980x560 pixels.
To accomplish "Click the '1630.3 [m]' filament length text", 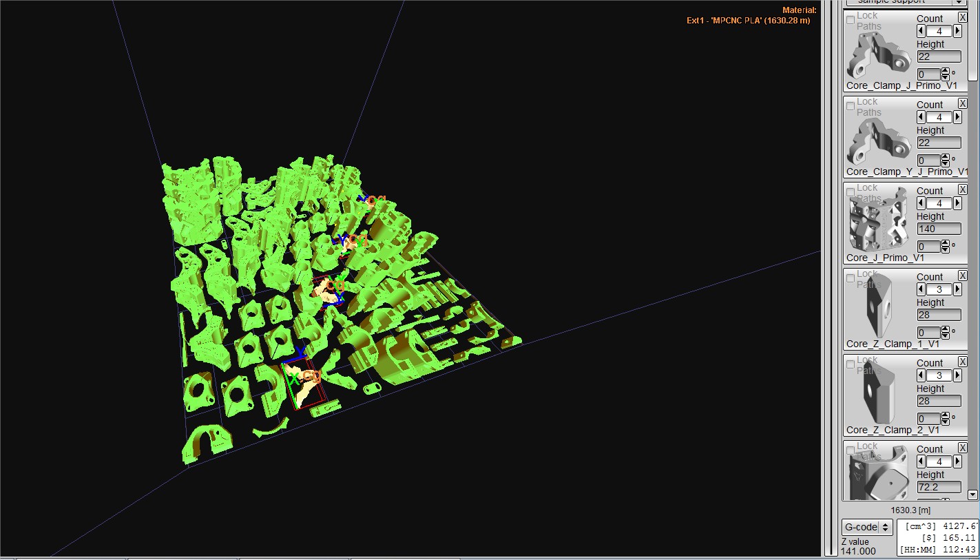I will pyautogui.click(x=910, y=510).
